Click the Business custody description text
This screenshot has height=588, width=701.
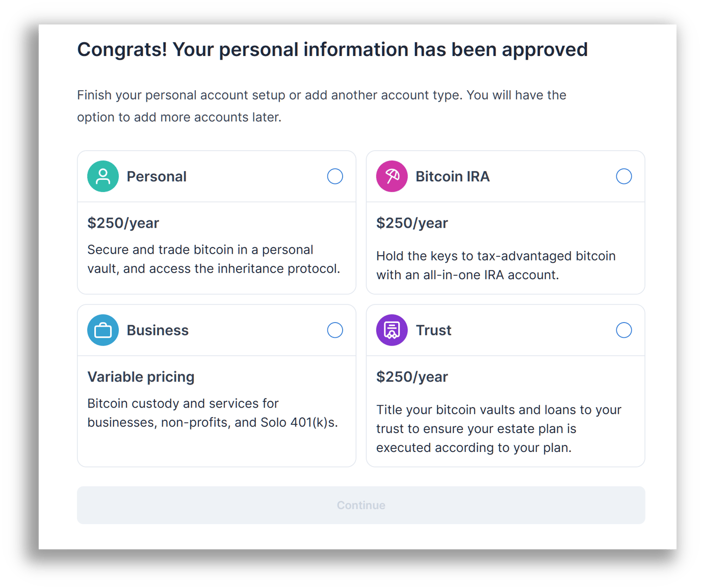pyautogui.click(x=212, y=413)
